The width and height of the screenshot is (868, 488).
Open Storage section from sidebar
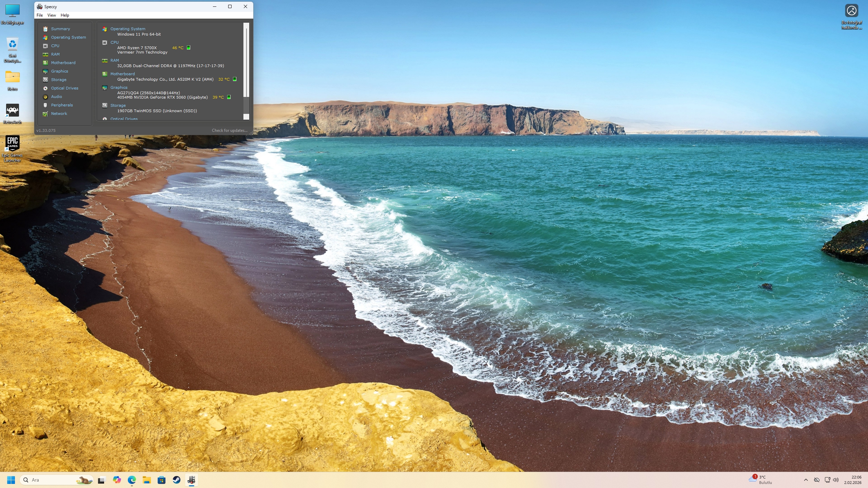click(59, 80)
